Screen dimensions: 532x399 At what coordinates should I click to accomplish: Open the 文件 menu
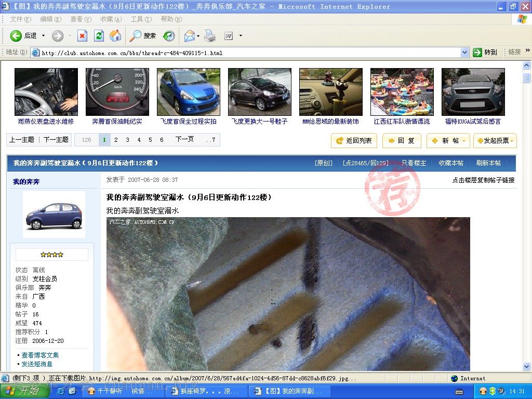21,19
